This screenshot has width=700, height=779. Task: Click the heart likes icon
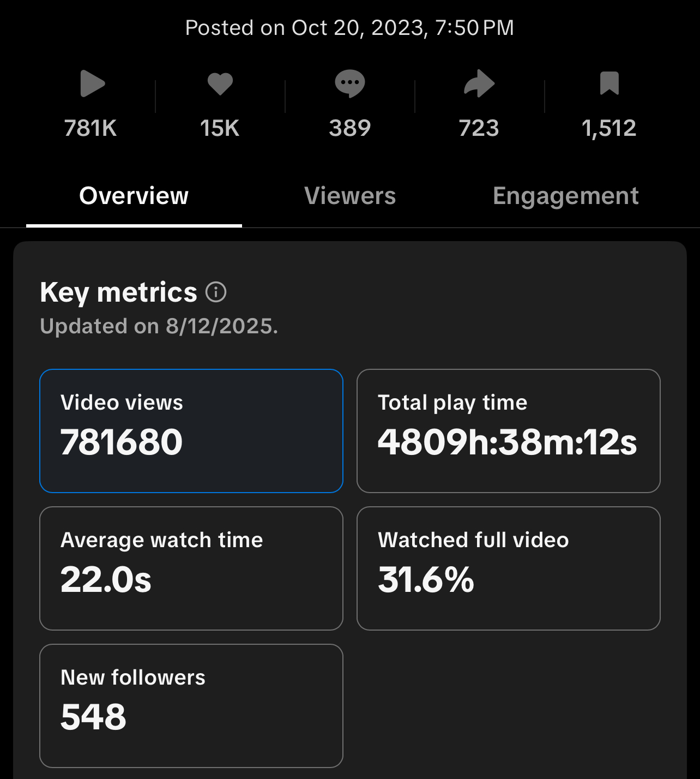click(220, 84)
